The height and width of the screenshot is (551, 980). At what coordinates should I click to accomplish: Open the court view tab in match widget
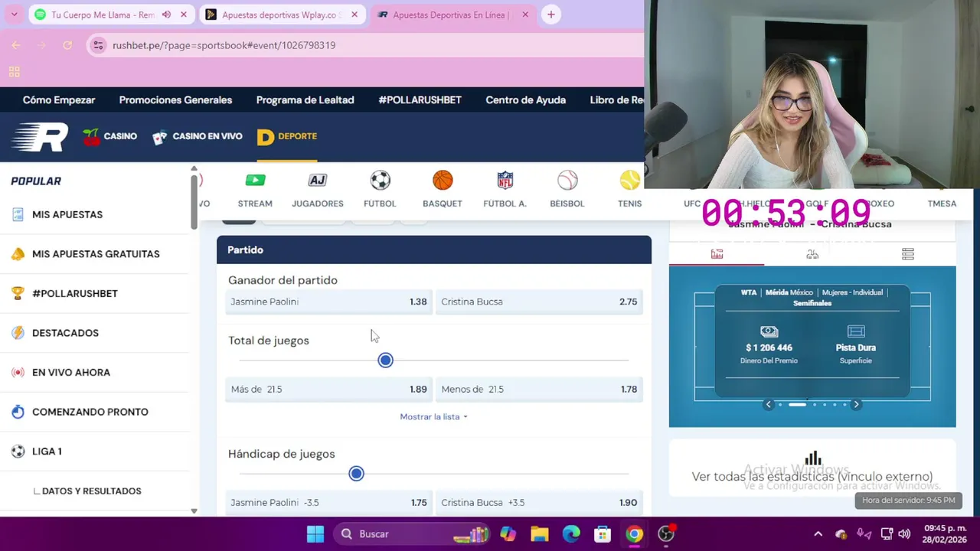[x=717, y=254]
